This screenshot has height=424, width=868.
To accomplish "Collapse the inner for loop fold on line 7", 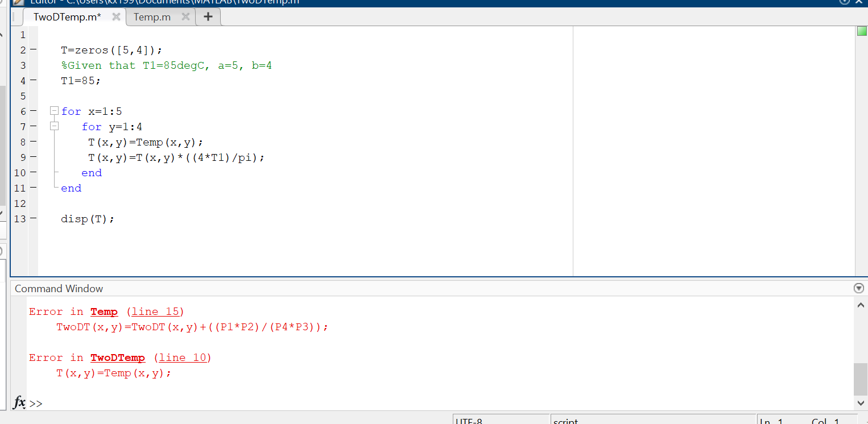I will pos(54,126).
